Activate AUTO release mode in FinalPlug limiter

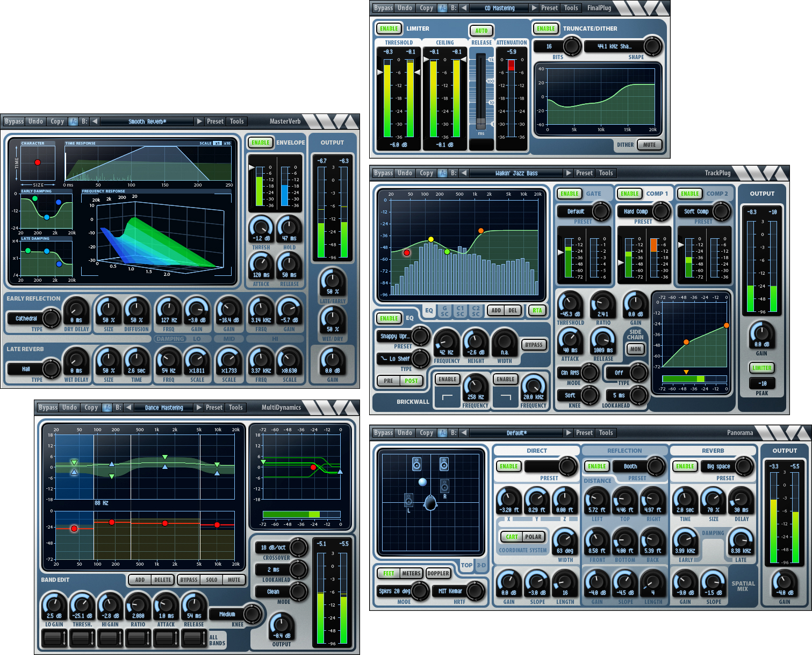481,31
